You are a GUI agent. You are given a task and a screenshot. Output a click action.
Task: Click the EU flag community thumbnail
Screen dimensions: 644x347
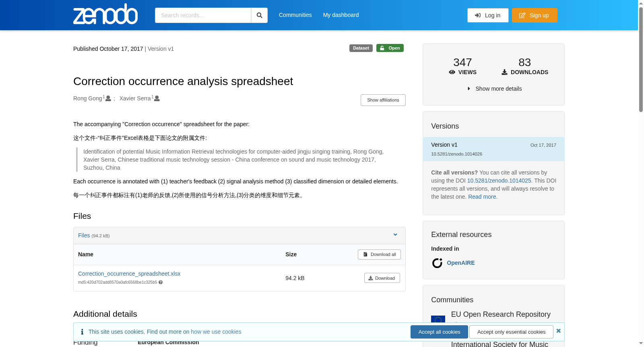438,319
